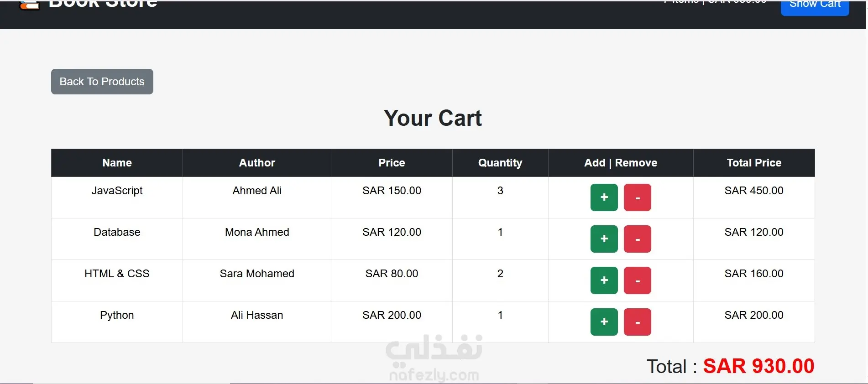The height and width of the screenshot is (384, 868).
Task: Add one more JavaScript book
Action: coord(604,197)
